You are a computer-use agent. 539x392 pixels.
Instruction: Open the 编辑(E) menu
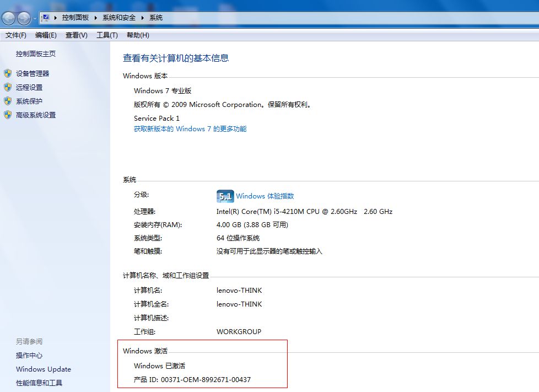[46, 35]
